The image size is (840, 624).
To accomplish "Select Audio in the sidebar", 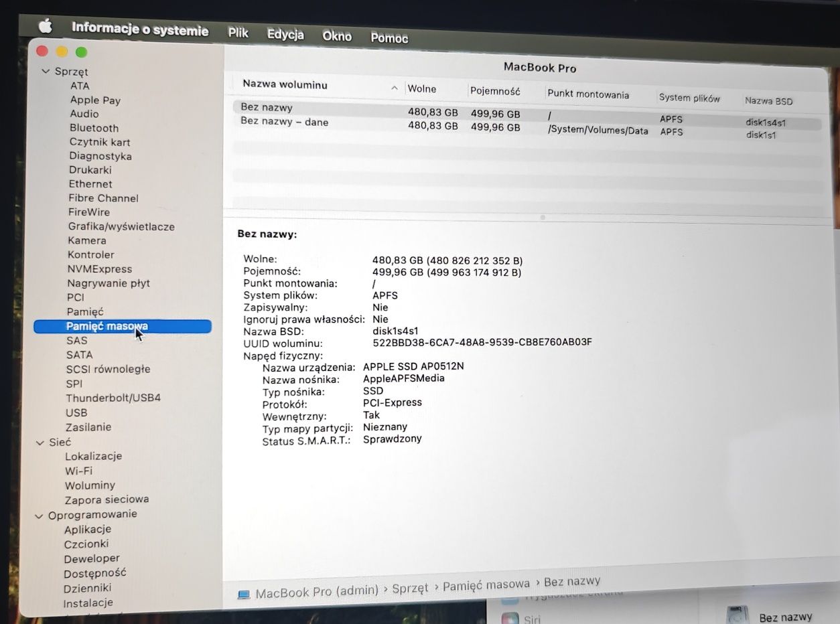I will tap(84, 114).
